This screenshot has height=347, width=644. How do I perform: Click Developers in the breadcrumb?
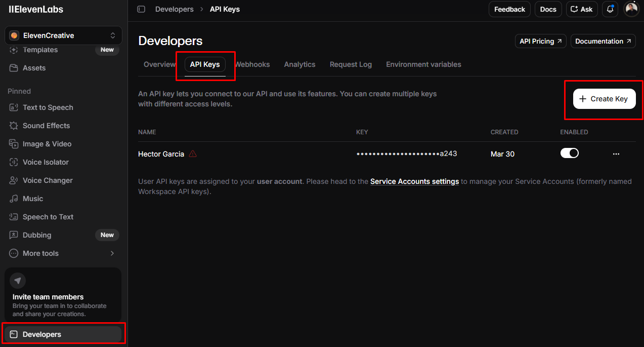point(174,9)
